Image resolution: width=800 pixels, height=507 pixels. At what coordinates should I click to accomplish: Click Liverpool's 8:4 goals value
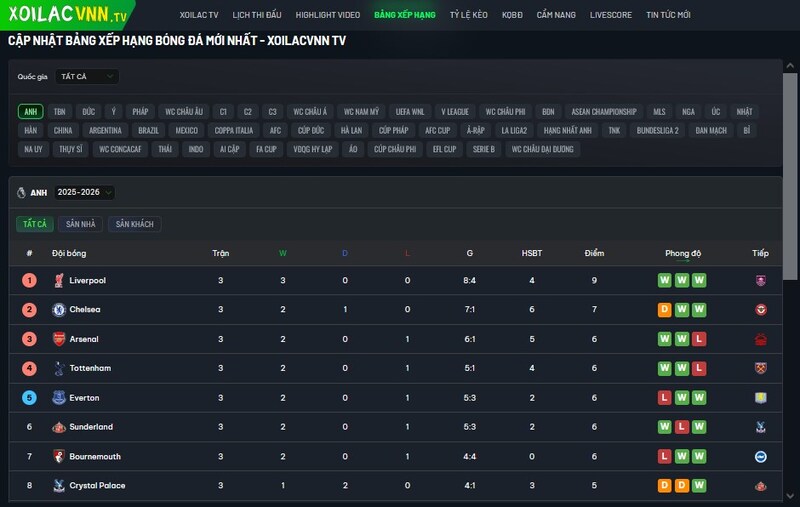(469, 281)
